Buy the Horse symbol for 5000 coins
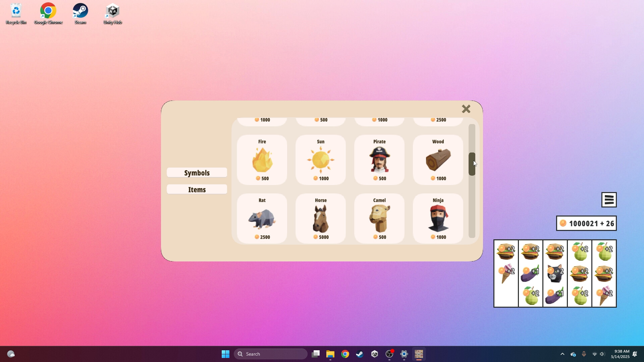This screenshot has width=644, height=362. pyautogui.click(x=320, y=219)
